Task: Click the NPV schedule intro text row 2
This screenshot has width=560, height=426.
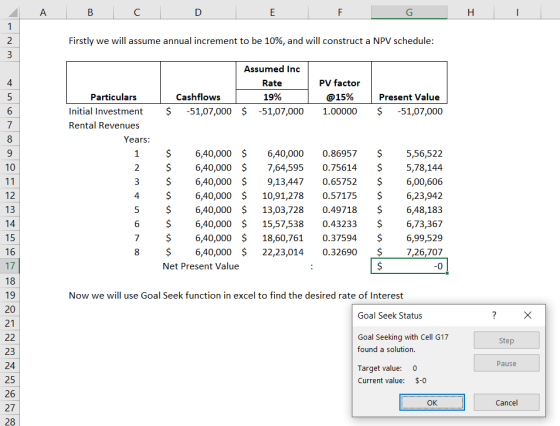Action: (x=251, y=41)
